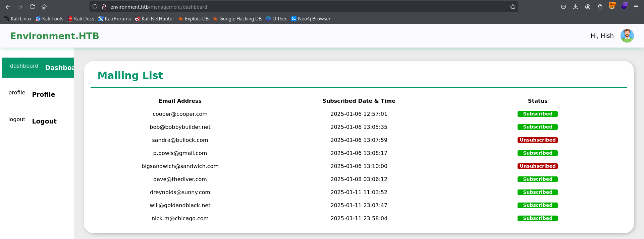The height and width of the screenshot is (239, 644).
Task: Click the Hish user avatar
Action: tap(627, 36)
